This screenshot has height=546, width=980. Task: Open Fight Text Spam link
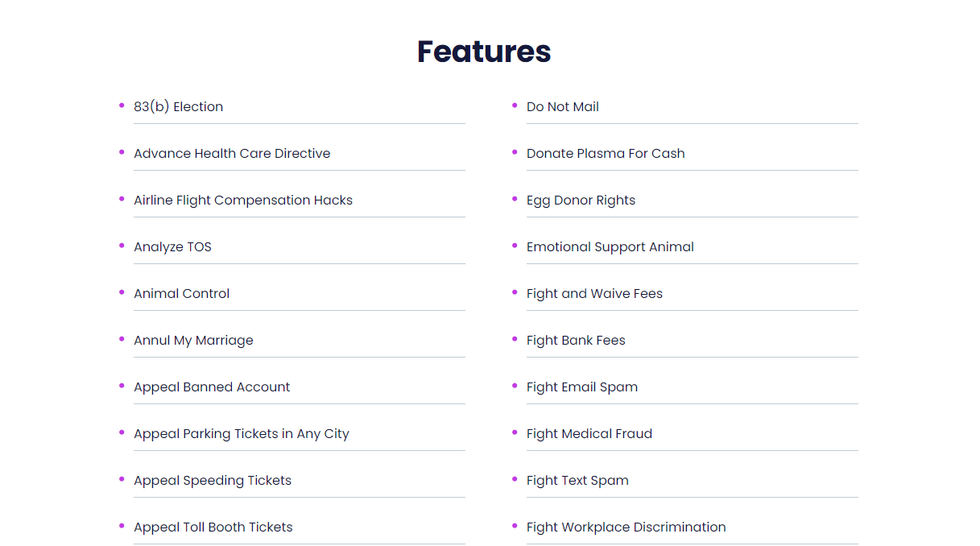click(x=577, y=480)
